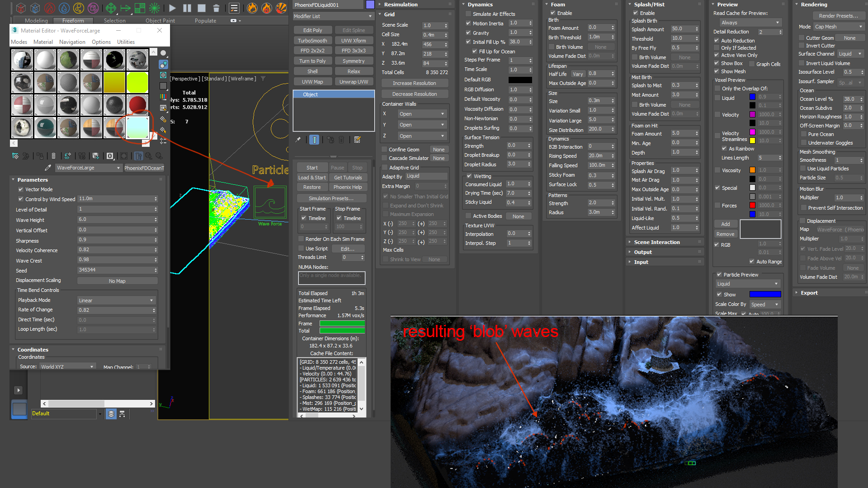Click the trash can icon in Phoenix toolbar
The image size is (868, 488).
(x=216, y=8)
